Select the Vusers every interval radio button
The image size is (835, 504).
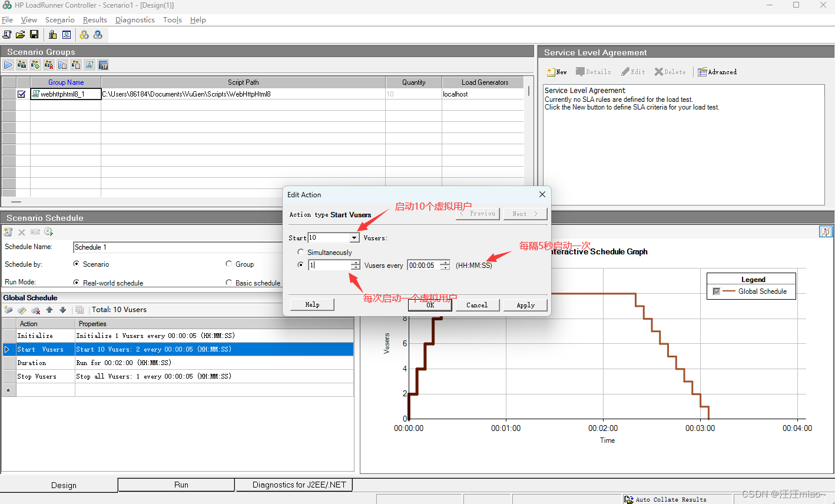point(301,265)
